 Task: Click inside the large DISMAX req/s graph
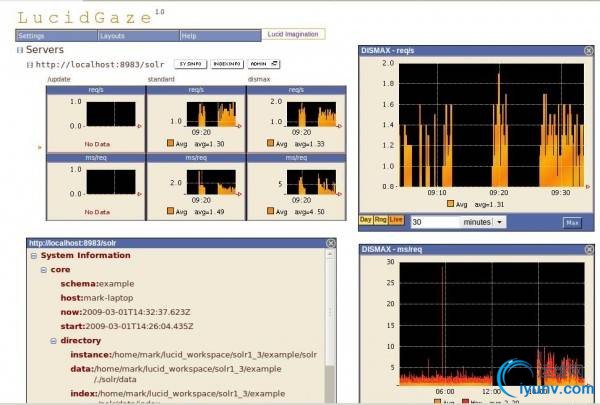491,125
